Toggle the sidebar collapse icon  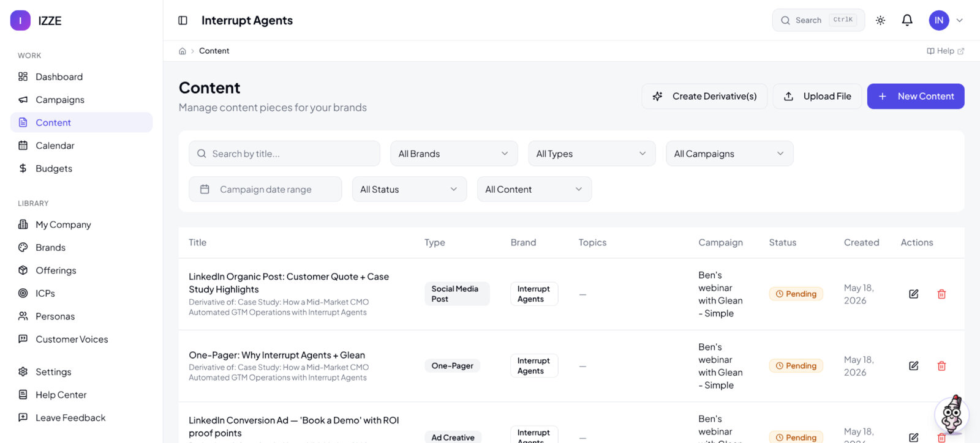183,20
